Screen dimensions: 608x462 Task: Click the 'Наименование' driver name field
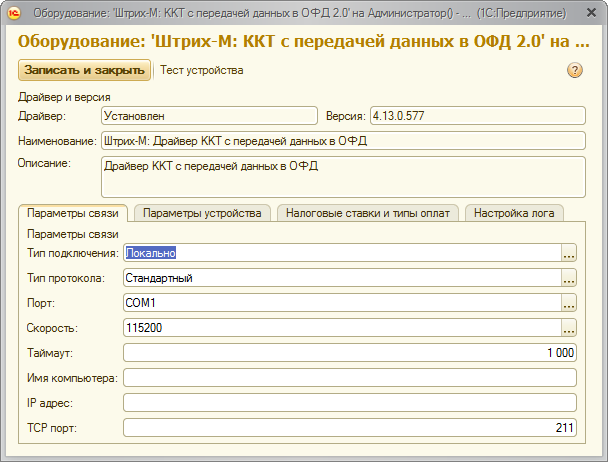(342, 141)
